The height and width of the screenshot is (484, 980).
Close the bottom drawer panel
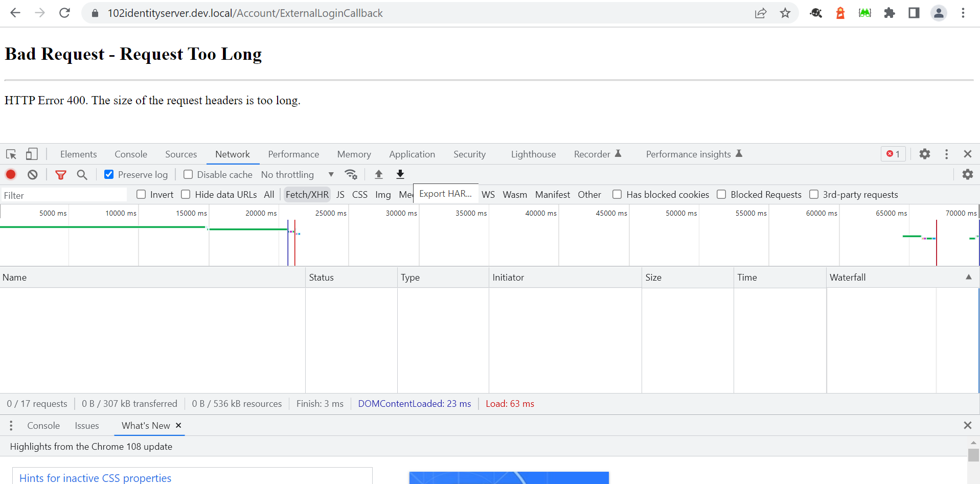pos(967,425)
